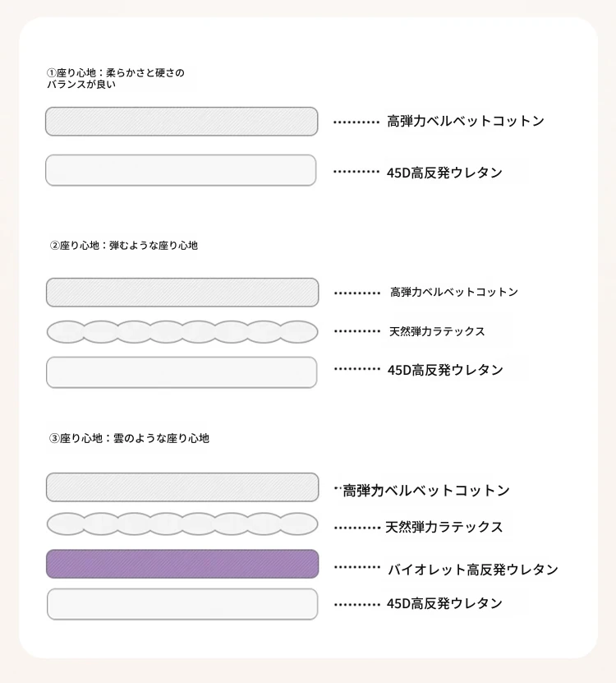Click the hatched velvet cotton bar under heading ②

point(182,293)
